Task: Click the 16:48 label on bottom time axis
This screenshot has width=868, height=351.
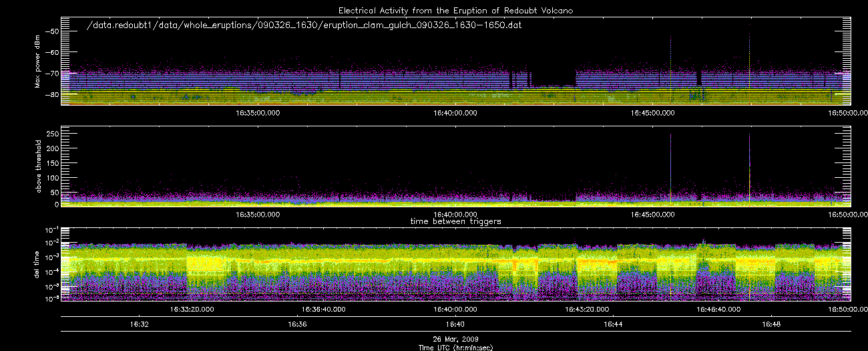Action: click(x=771, y=324)
